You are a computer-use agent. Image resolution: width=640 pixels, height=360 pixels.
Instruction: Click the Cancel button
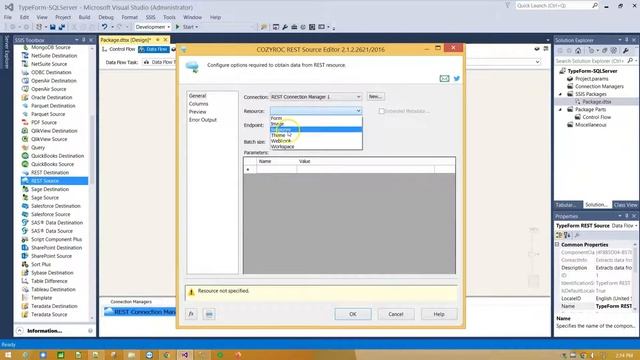pos(396,314)
